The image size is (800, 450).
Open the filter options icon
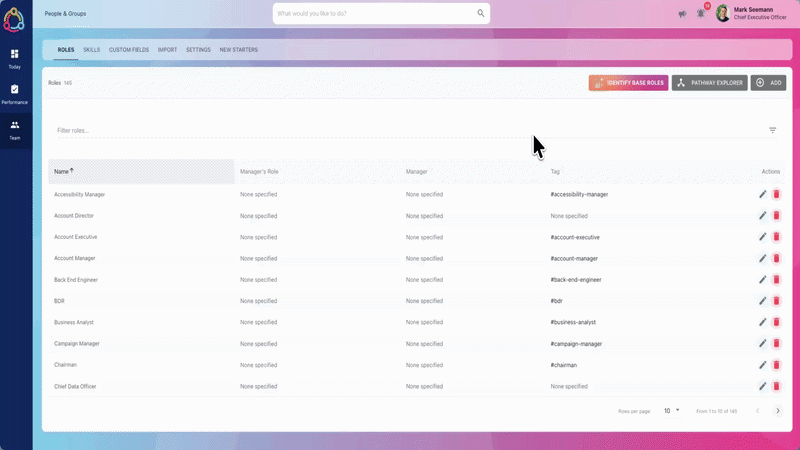772,130
